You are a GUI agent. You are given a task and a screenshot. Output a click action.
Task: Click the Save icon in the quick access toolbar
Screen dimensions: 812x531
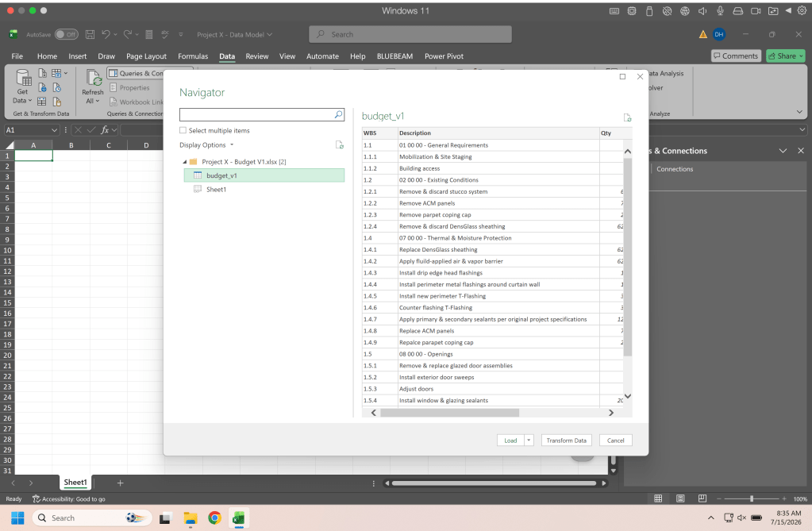coord(90,35)
